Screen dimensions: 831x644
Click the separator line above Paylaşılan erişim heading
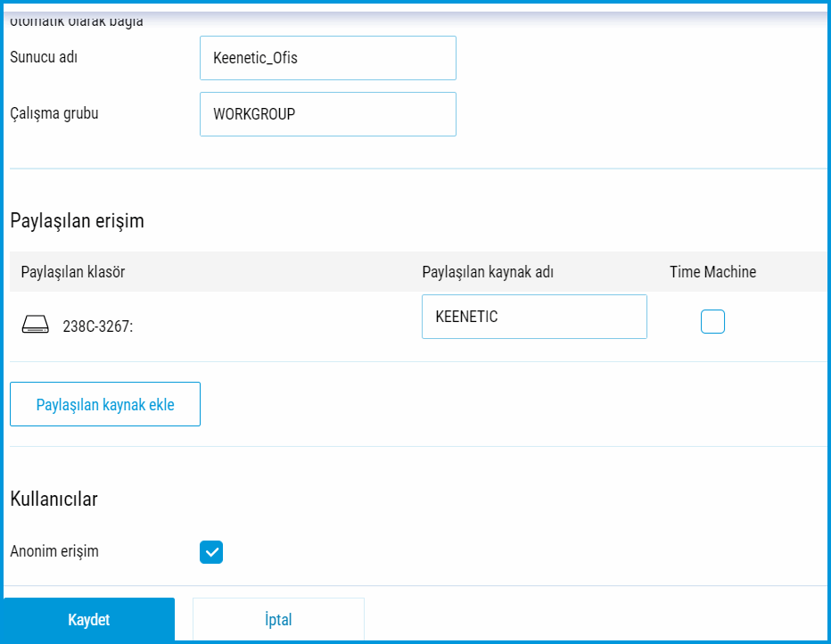pos(415,168)
